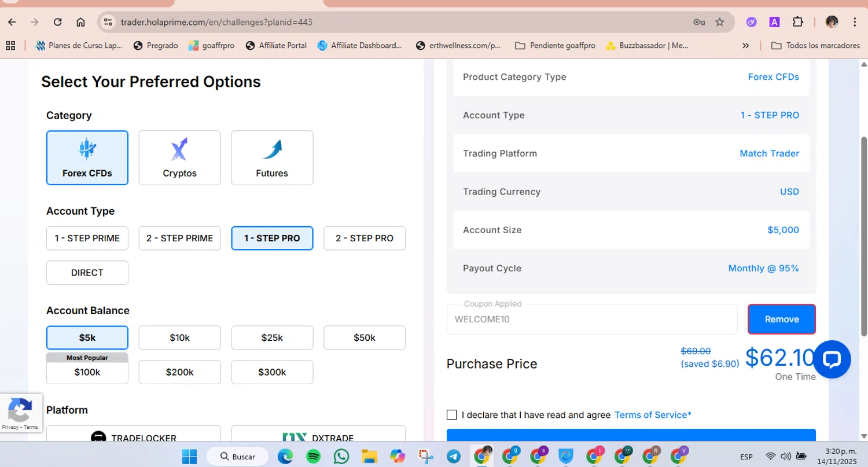Select $50k account balance

[x=365, y=337]
